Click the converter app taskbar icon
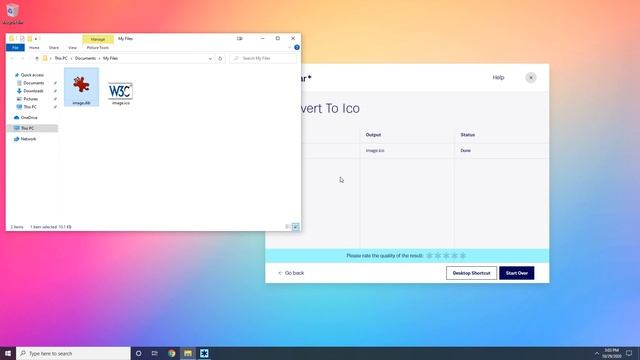Image resolution: width=640 pixels, height=360 pixels. point(204,353)
